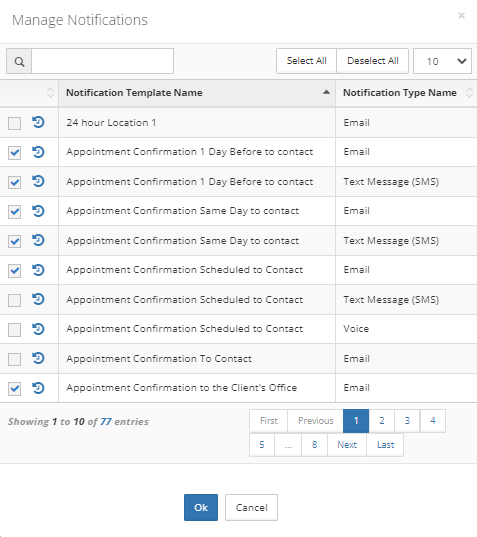Screen dimensions: 477x537
Task: Click history icon for Same Day to contact Email
Action: tap(38, 211)
